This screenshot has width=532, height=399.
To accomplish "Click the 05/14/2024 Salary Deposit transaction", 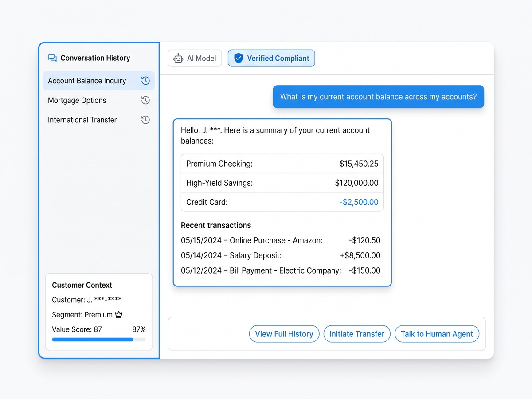I will click(281, 255).
